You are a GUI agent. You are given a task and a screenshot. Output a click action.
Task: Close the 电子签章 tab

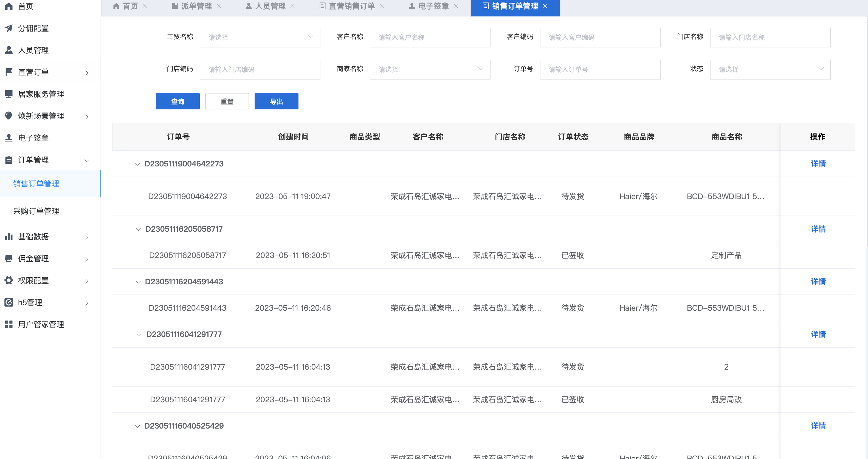[456, 6]
